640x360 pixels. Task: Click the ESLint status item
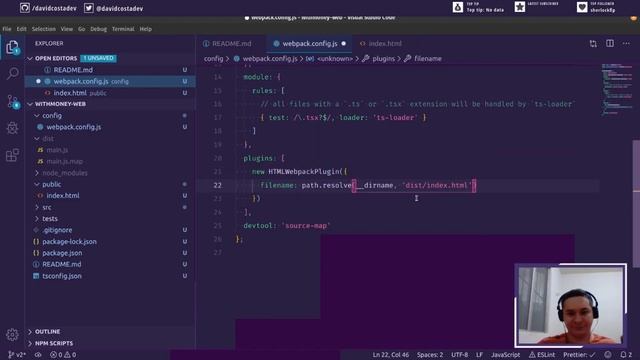(x=542, y=355)
